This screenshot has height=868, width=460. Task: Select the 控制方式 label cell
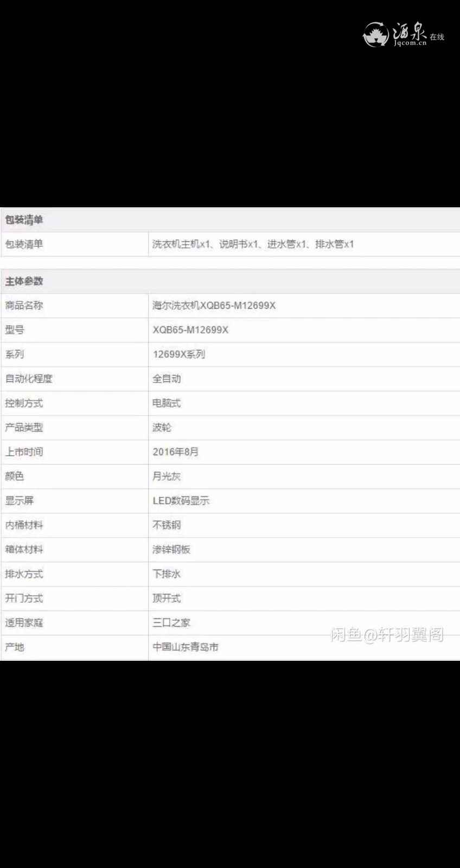(x=75, y=403)
